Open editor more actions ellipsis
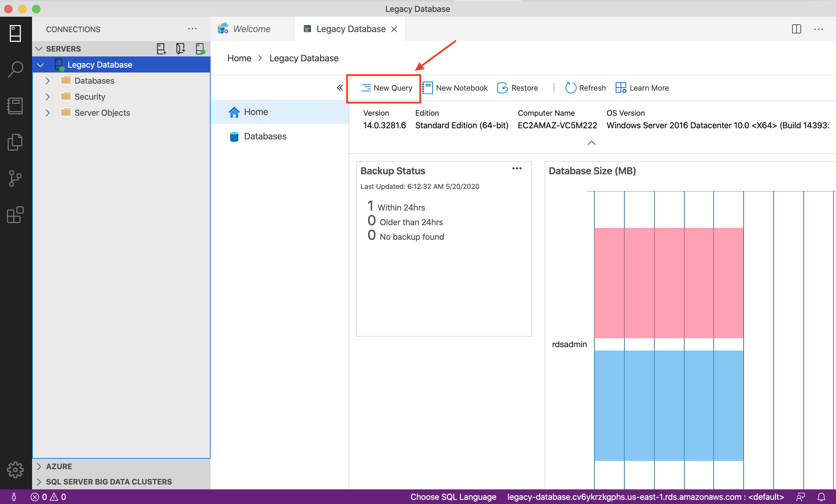 (x=819, y=29)
